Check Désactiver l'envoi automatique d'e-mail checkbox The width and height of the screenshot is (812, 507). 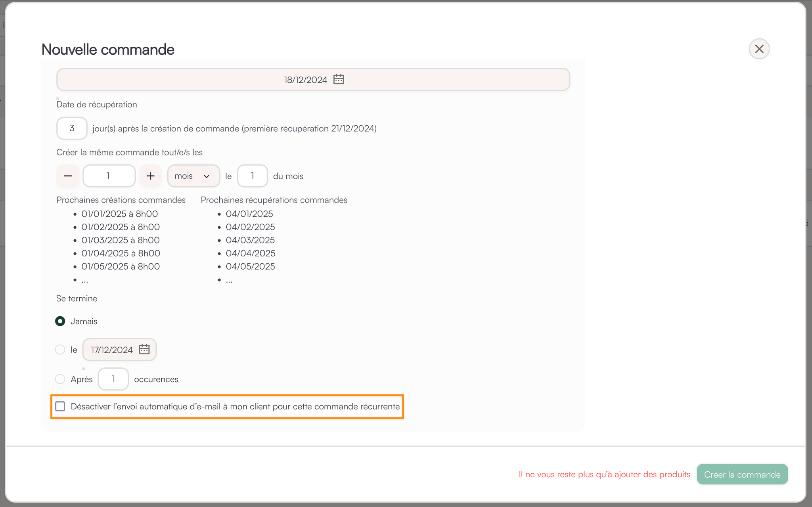pyautogui.click(x=60, y=406)
